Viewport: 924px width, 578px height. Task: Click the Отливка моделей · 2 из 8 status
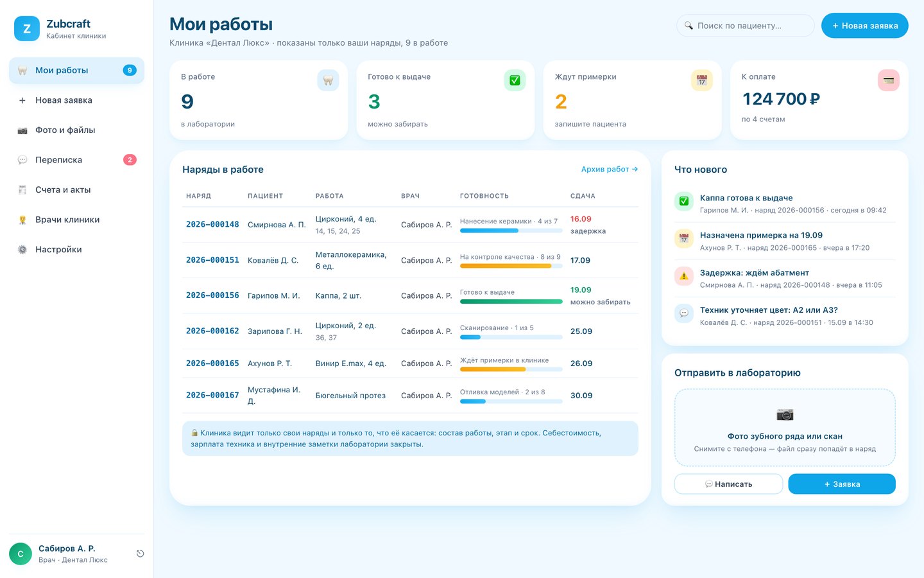tap(502, 392)
